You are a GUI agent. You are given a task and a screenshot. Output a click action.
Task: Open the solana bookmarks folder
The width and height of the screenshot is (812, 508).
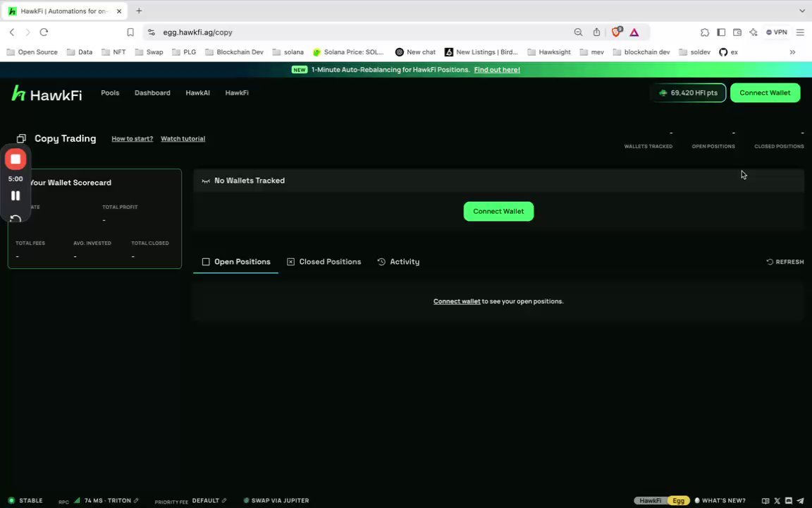288,52
